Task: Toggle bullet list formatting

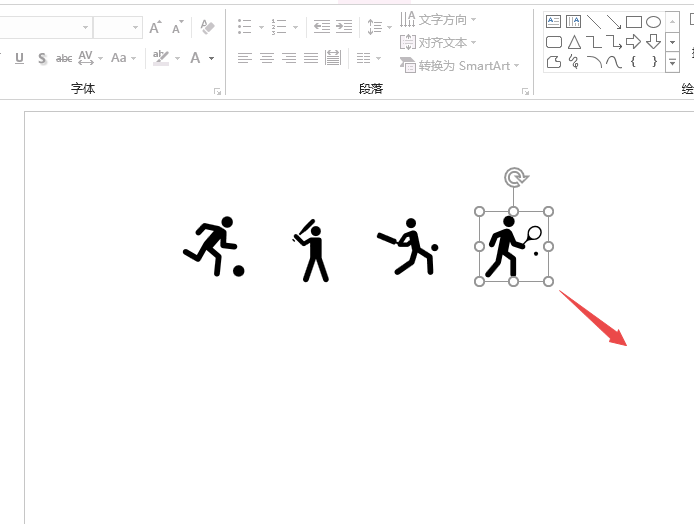Action: pyautogui.click(x=244, y=27)
